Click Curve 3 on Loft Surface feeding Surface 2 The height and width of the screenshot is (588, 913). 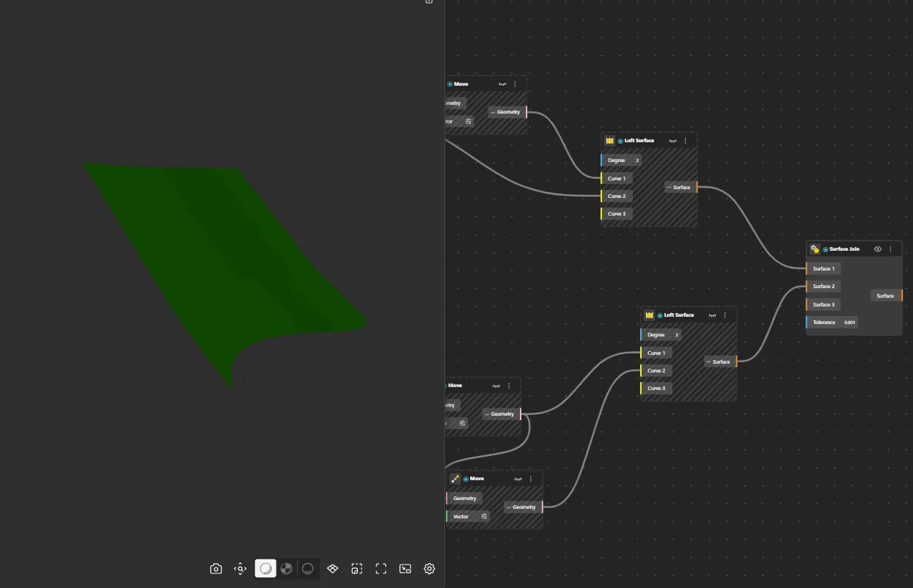pyautogui.click(x=656, y=389)
